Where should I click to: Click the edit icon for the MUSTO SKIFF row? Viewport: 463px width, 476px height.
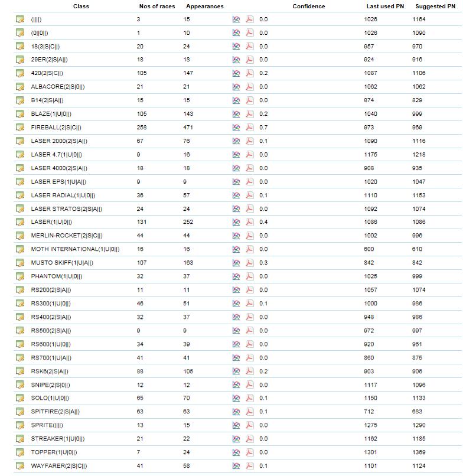[x=20, y=263]
